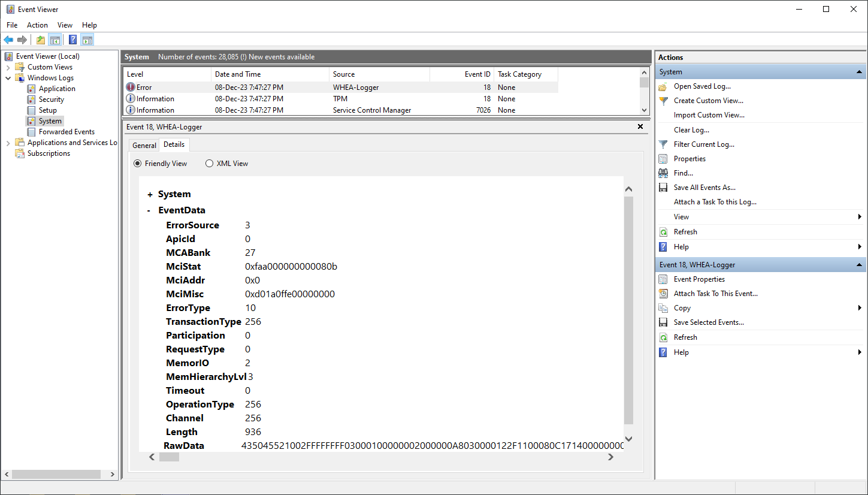Collapse the Event 18, WHEA-Logger actions arrow
Viewport: 868px width, 495px height.
pyautogui.click(x=860, y=265)
